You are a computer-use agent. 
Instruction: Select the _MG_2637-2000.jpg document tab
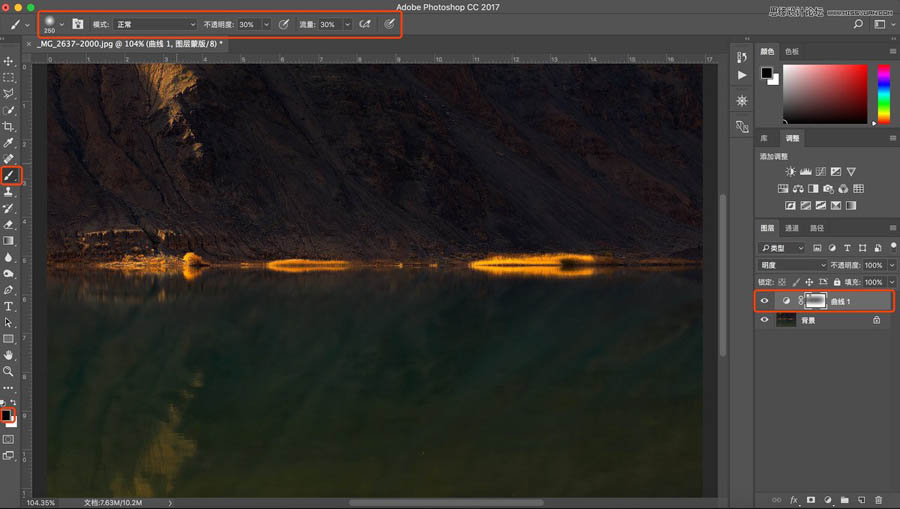click(x=130, y=44)
